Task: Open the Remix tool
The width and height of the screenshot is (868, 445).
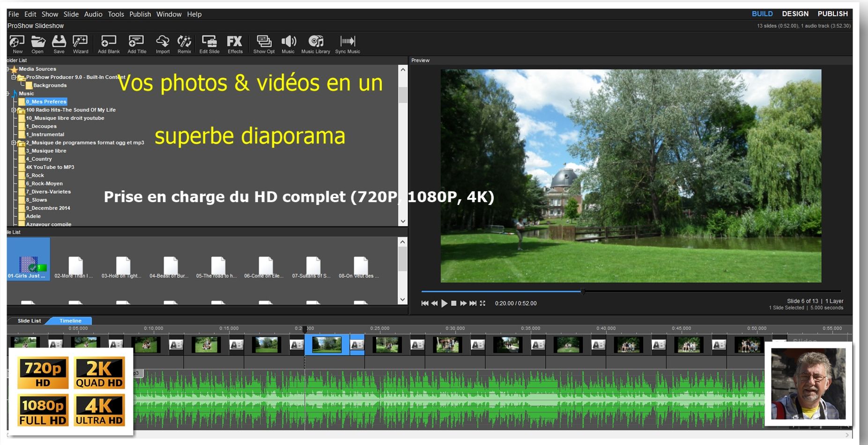Action: 184,44
